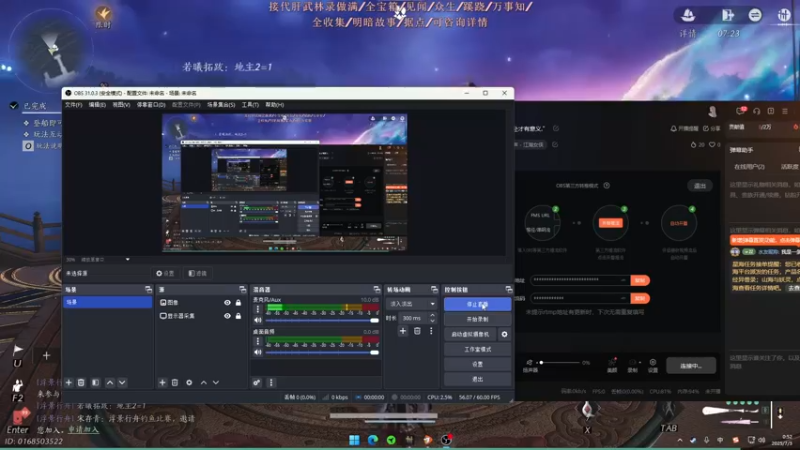Open 编辑(E) menu in OBS
Screen dimensions: 800x450
point(97,105)
